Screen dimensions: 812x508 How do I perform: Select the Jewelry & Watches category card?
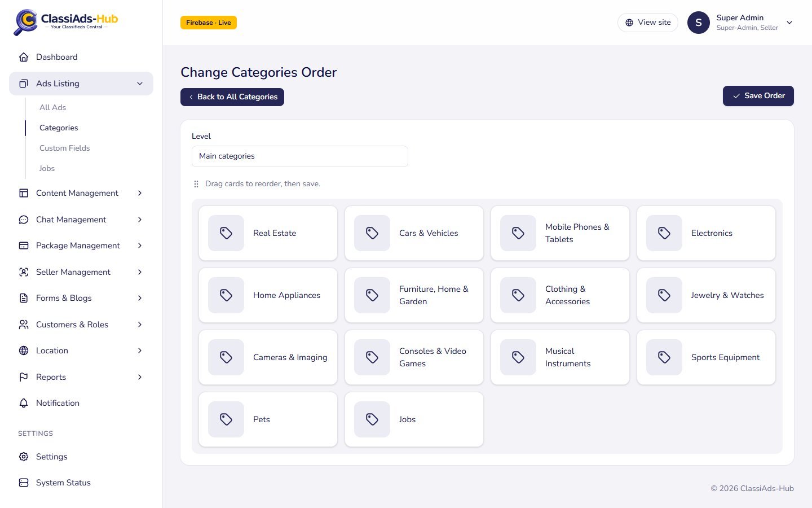coord(706,295)
